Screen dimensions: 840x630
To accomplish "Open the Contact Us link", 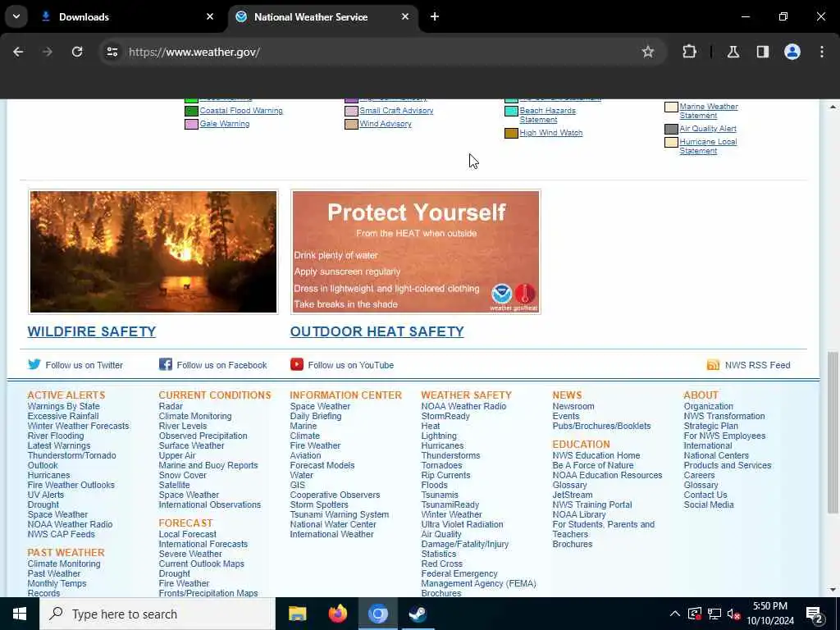I will [x=705, y=495].
